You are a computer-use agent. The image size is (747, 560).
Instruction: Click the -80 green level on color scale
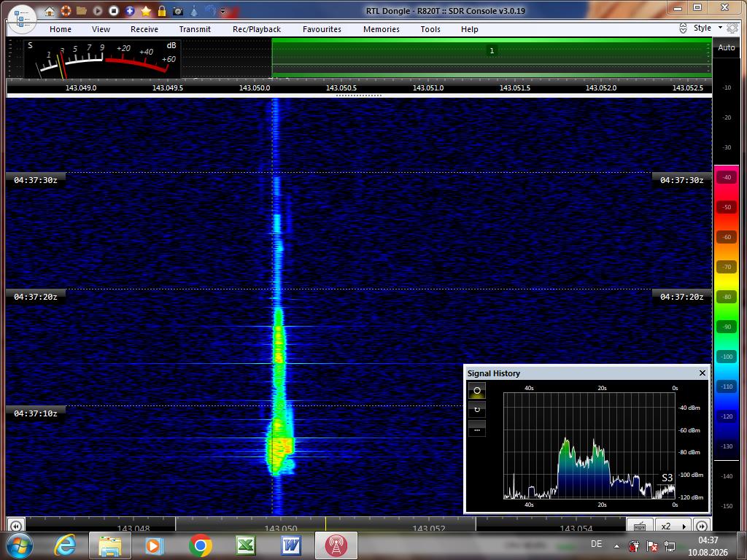click(x=726, y=297)
